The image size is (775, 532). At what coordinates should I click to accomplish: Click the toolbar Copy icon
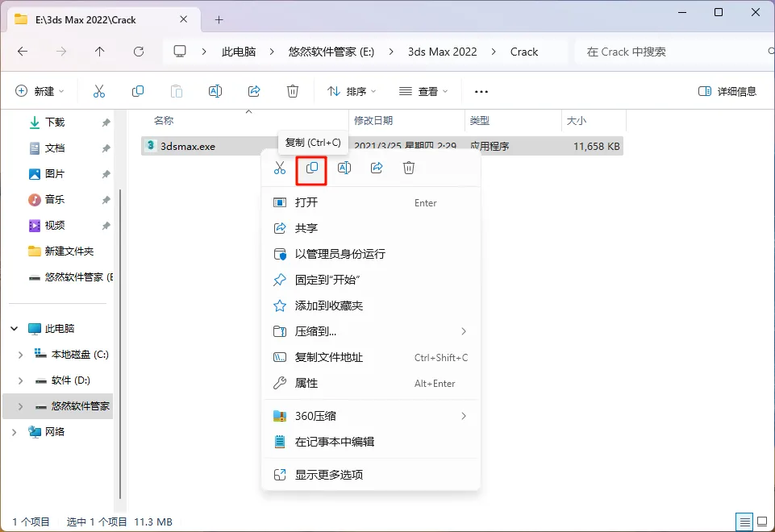tap(138, 91)
